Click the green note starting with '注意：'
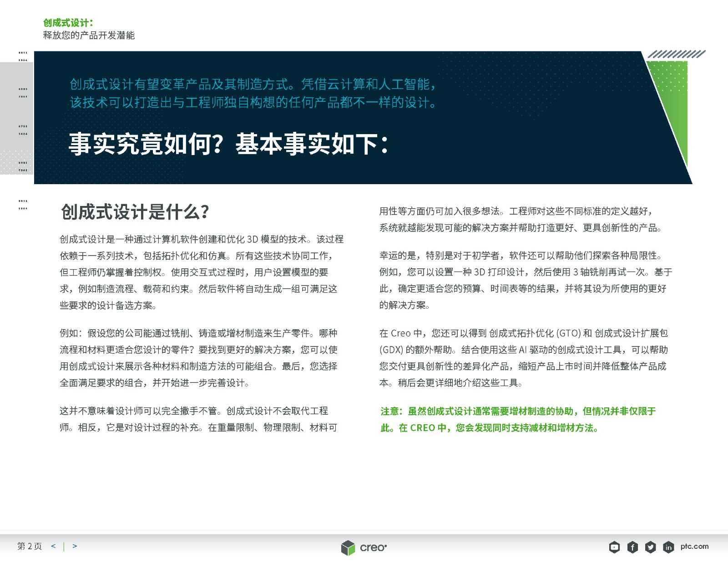This screenshot has width=728, height=562. (x=518, y=419)
